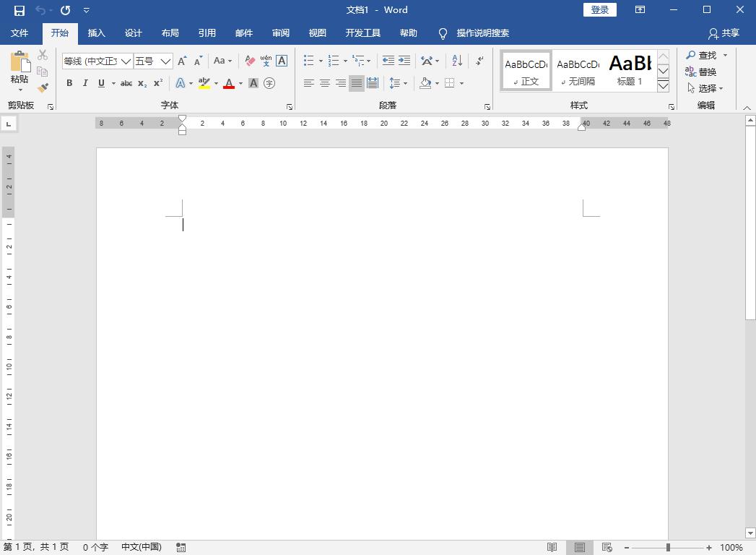Click the Clear All Formatting eraser icon

click(250, 61)
